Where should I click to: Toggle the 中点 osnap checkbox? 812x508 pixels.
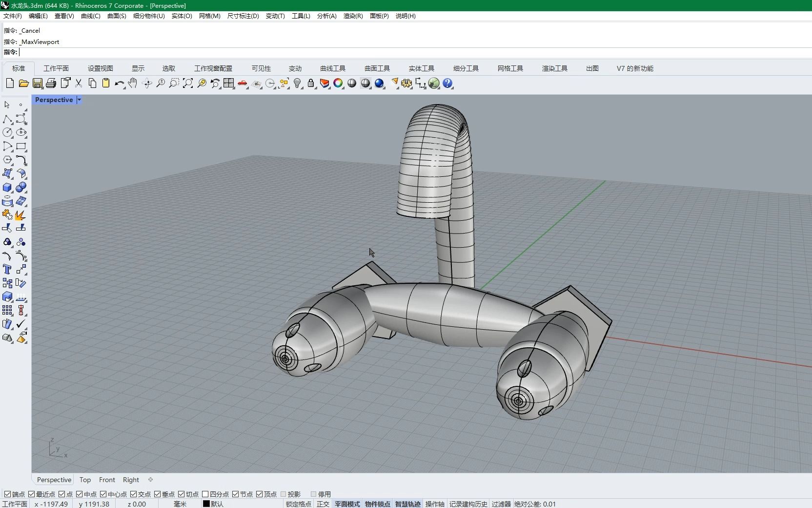(79, 494)
